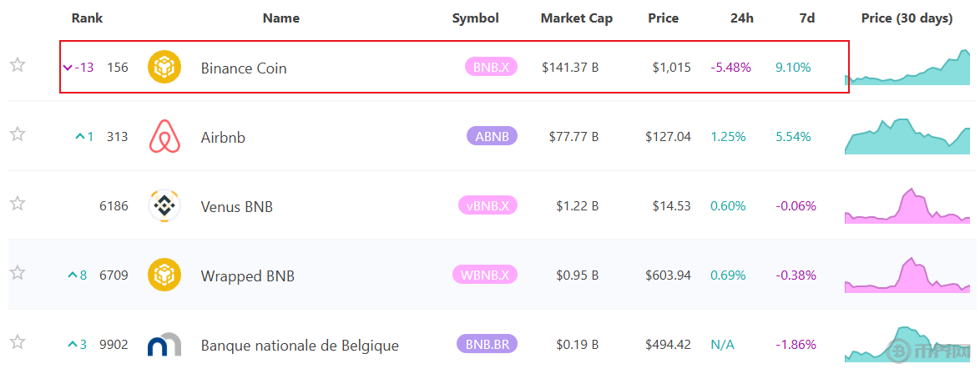This screenshot has height=374, width=980.
Task: Click the Wrapped BNB logo icon
Action: 164,275
